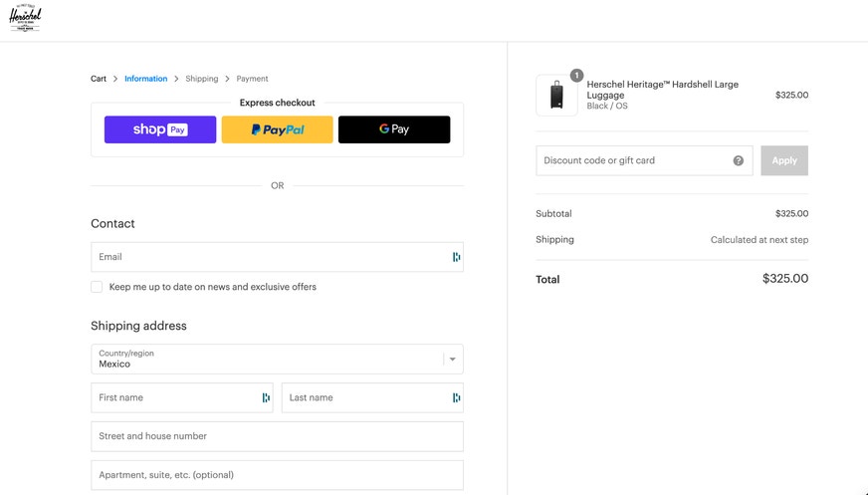Focus the Email input field
This screenshot has height=495, width=868.
(277, 257)
